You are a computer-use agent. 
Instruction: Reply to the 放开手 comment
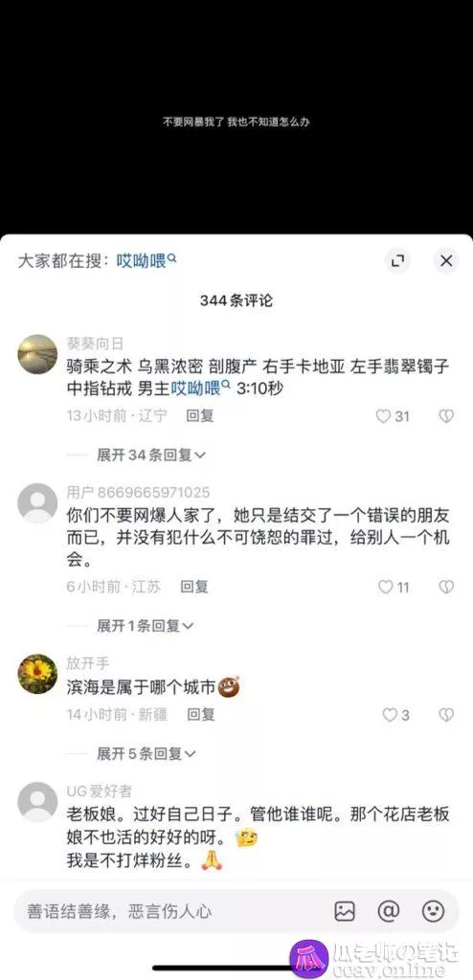[201, 714]
